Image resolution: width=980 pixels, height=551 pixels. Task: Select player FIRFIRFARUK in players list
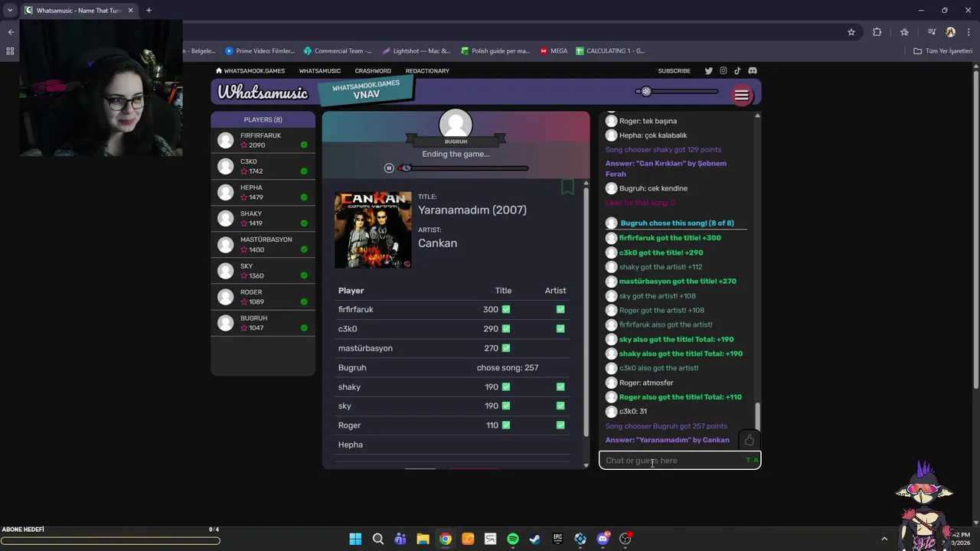pyautogui.click(x=263, y=140)
